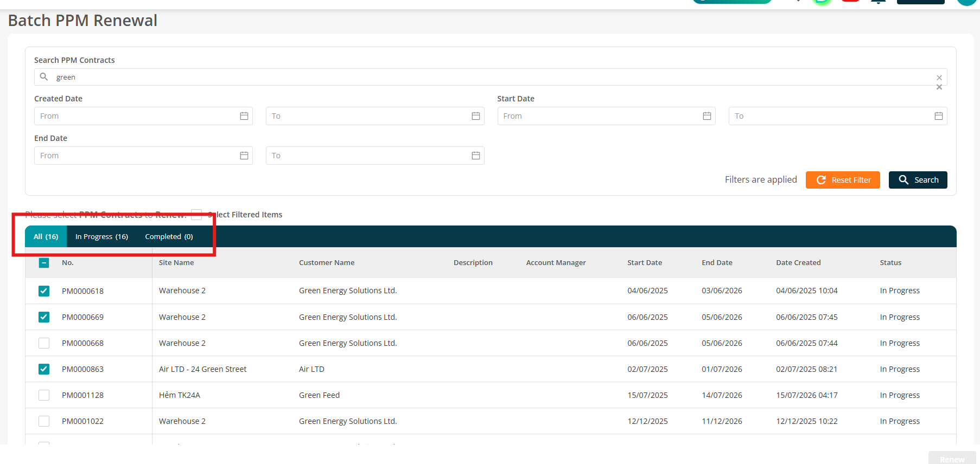The image size is (980, 464).
Task: Focus the Search PPM Contracts input field
Action: [x=491, y=77]
